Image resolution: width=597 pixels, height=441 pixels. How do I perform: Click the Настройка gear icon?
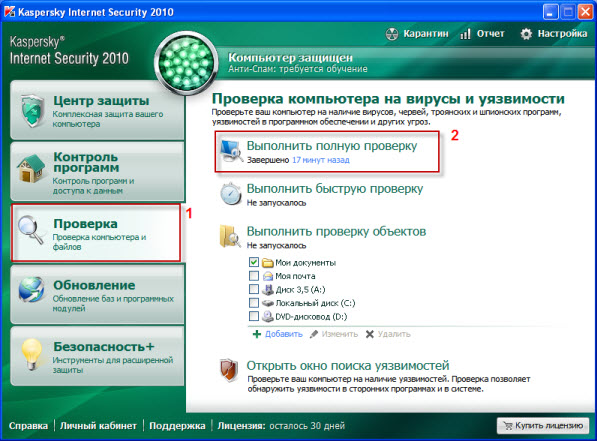526,34
